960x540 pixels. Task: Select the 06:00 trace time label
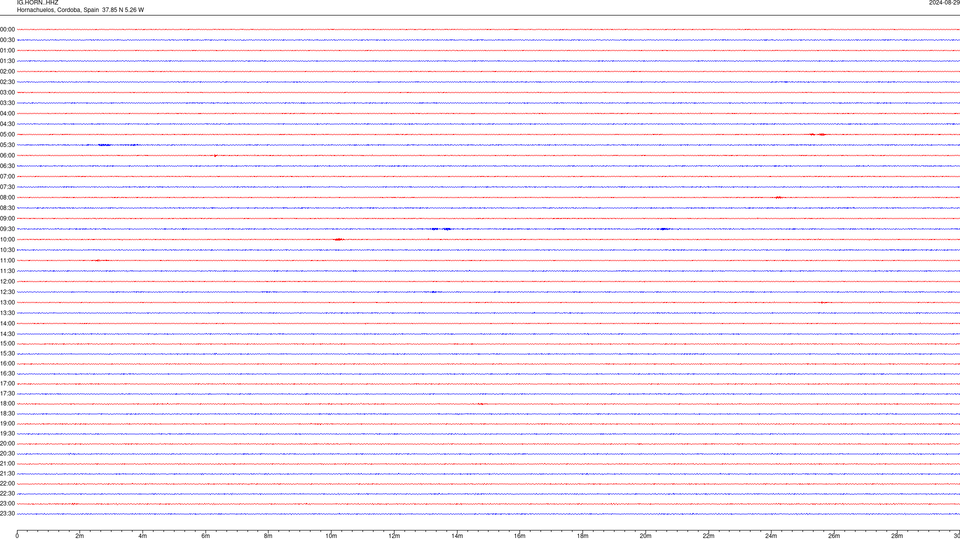[x=7, y=156]
